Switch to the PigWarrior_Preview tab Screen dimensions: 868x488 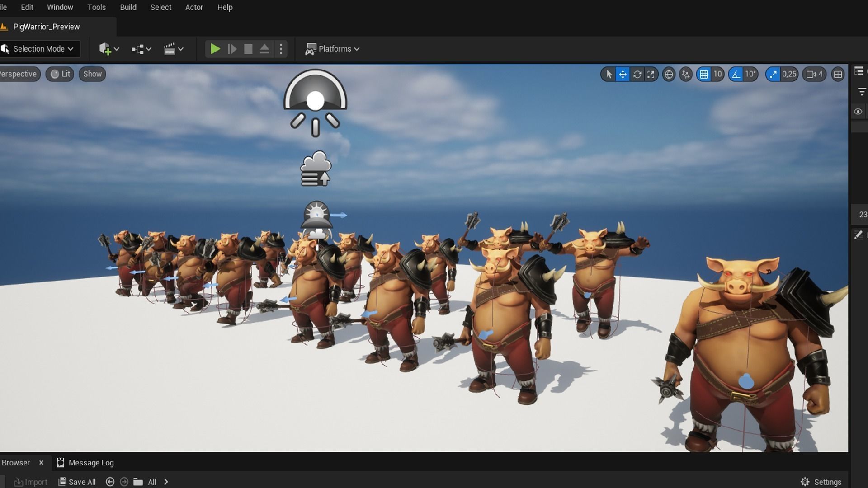[46, 27]
